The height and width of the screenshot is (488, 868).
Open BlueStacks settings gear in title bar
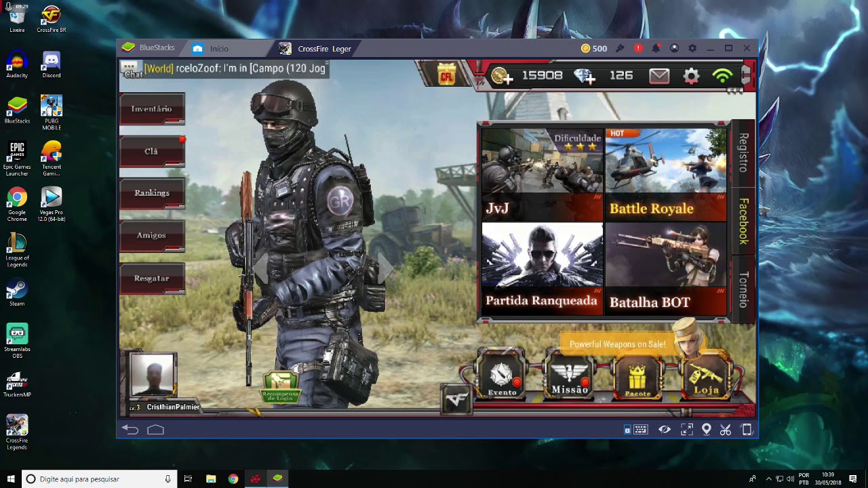pyautogui.click(x=692, y=48)
